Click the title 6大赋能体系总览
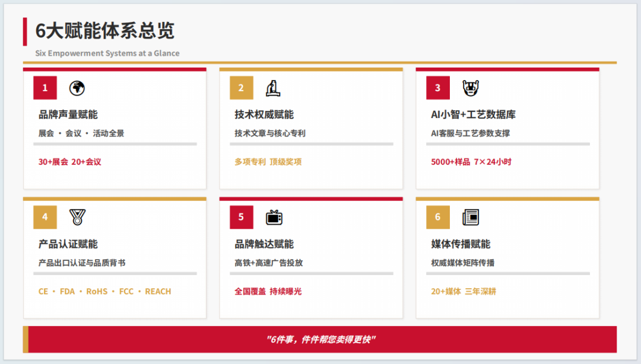Screen dimensions: 641x364 click(105, 31)
